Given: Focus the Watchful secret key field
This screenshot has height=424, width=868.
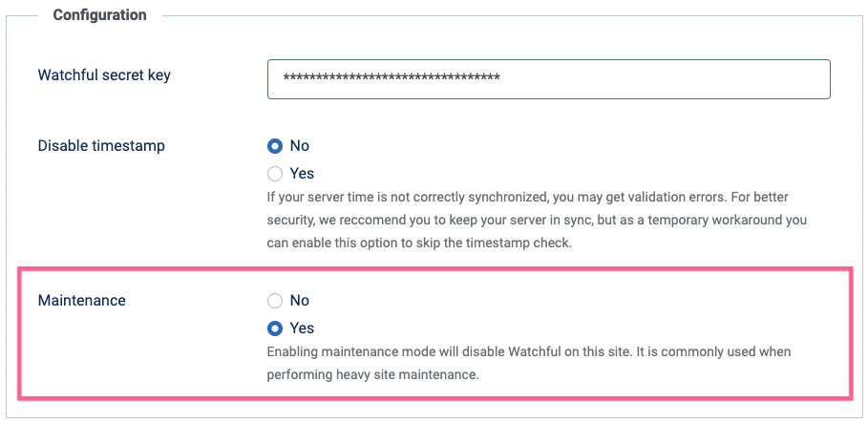Looking at the screenshot, I should click(549, 79).
